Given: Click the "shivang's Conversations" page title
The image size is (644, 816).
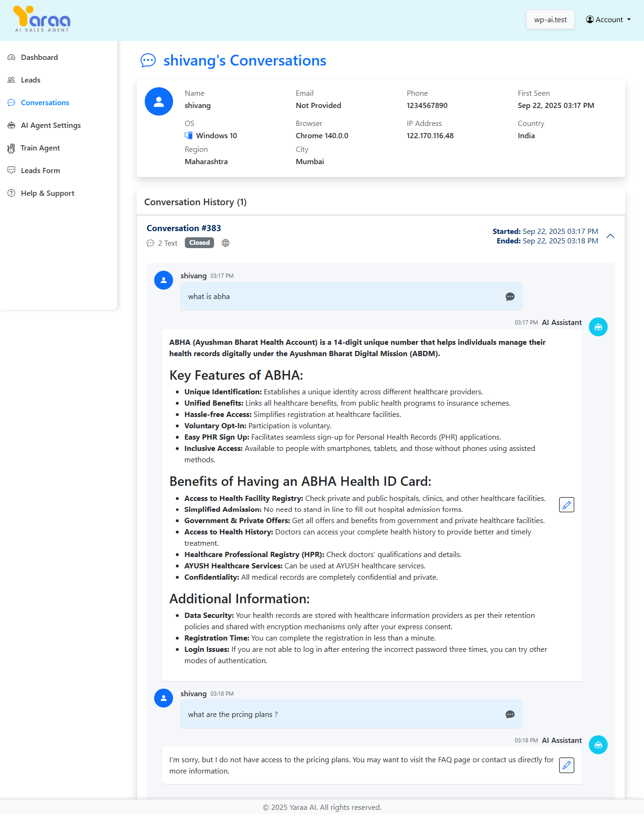Looking at the screenshot, I should click(x=245, y=61).
